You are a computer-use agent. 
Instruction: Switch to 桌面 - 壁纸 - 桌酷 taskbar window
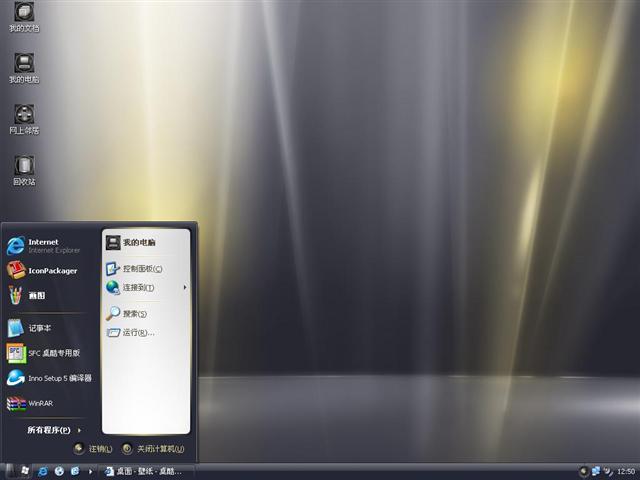pyautogui.click(x=146, y=471)
